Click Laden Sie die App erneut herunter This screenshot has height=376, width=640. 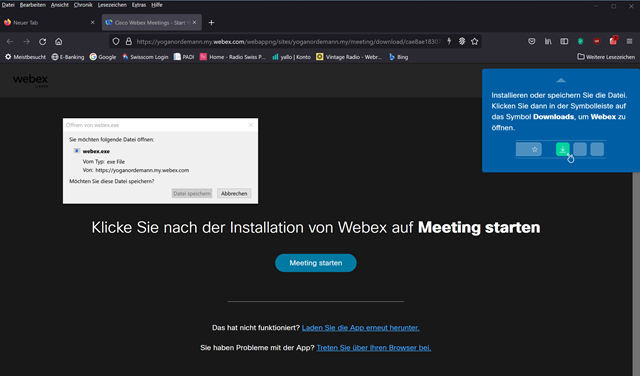point(360,328)
